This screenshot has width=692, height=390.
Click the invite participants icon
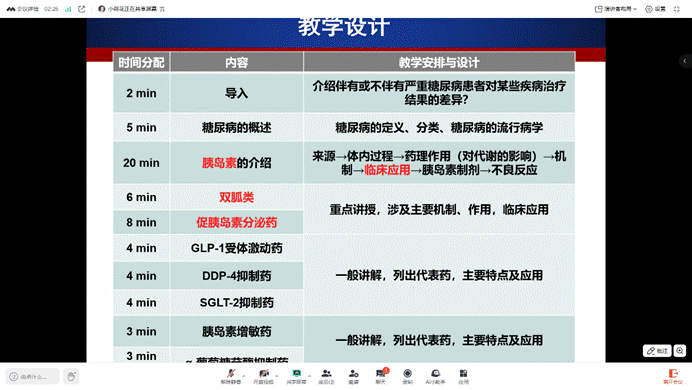click(x=354, y=376)
